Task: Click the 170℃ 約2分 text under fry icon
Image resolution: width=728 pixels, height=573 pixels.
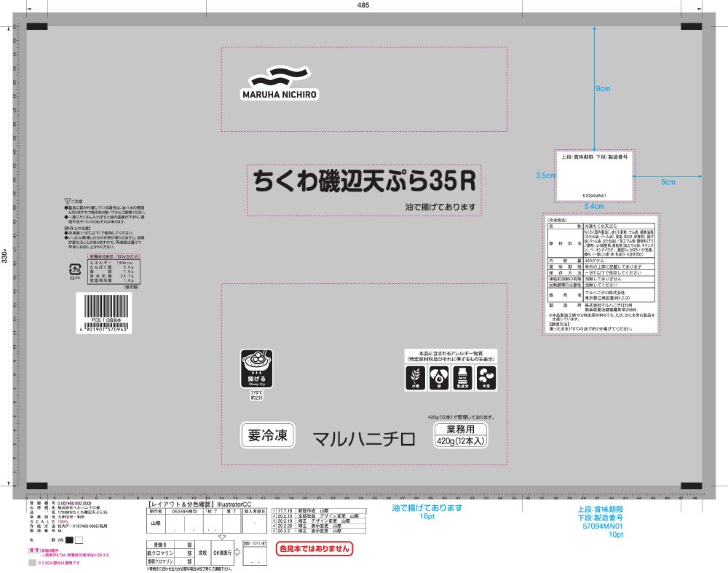Action: click(256, 395)
